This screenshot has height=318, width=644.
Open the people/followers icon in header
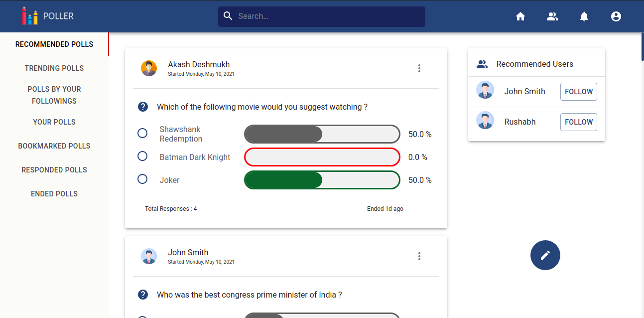(x=552, y=16)
